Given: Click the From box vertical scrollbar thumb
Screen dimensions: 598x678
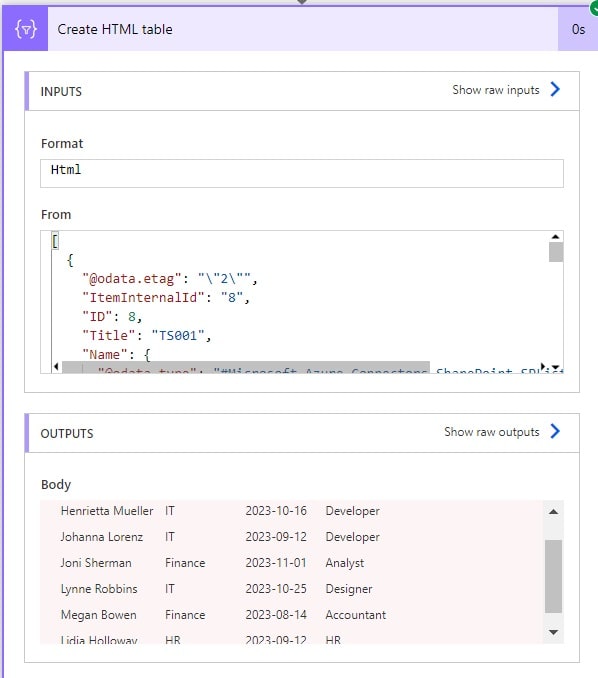Looking at the screenshot, I should point(556,252).
